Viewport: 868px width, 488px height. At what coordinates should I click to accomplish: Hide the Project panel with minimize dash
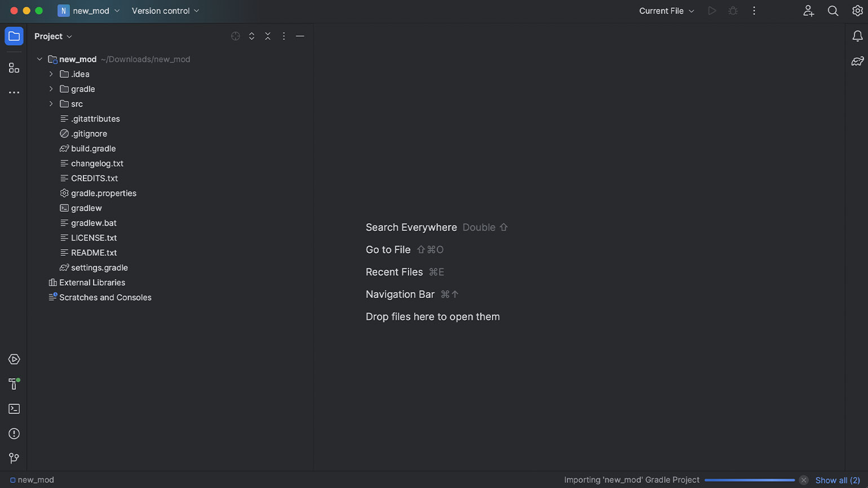[x=300, y=36]
